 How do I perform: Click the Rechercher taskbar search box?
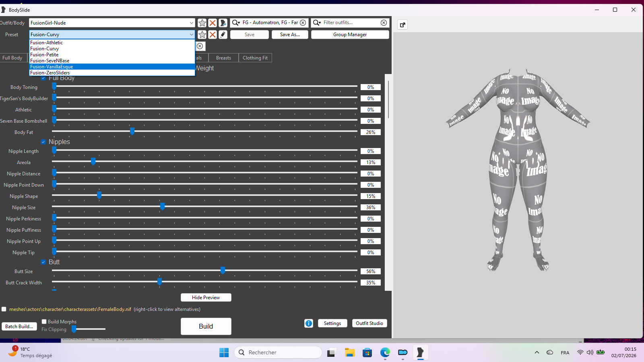278,353
